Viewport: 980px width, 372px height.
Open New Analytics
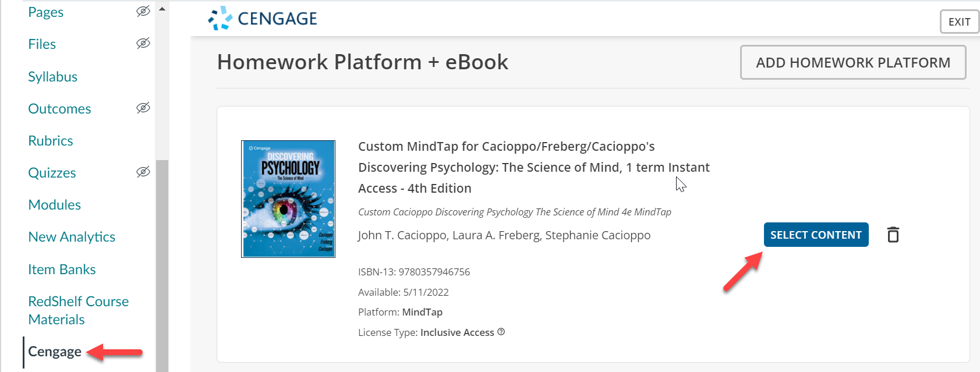(x=72, y=237)
